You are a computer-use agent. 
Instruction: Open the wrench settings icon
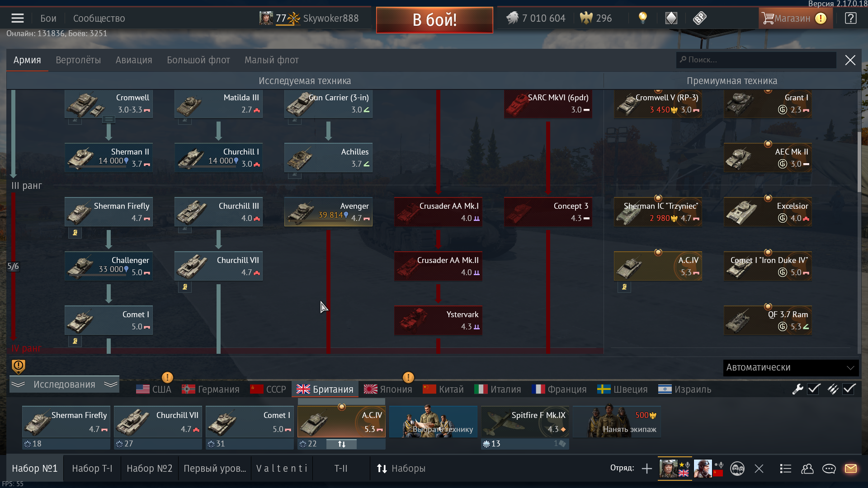797,389
